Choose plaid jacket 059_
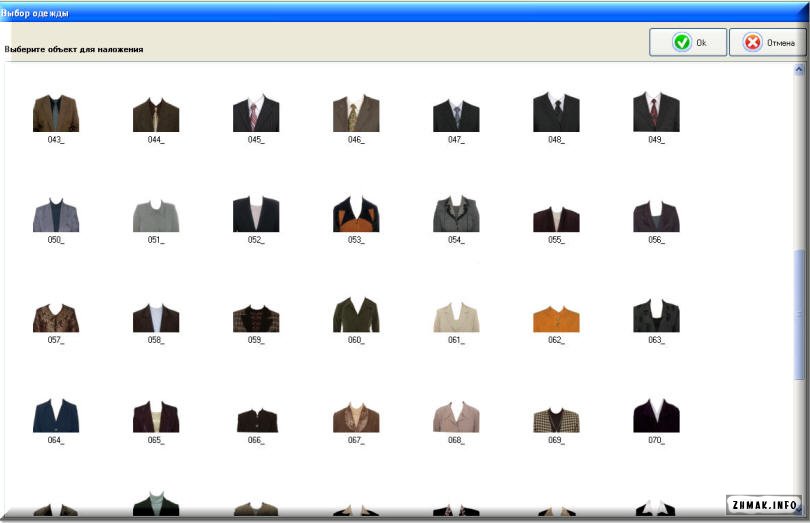810x523 pixels. (x=256, y=318)
